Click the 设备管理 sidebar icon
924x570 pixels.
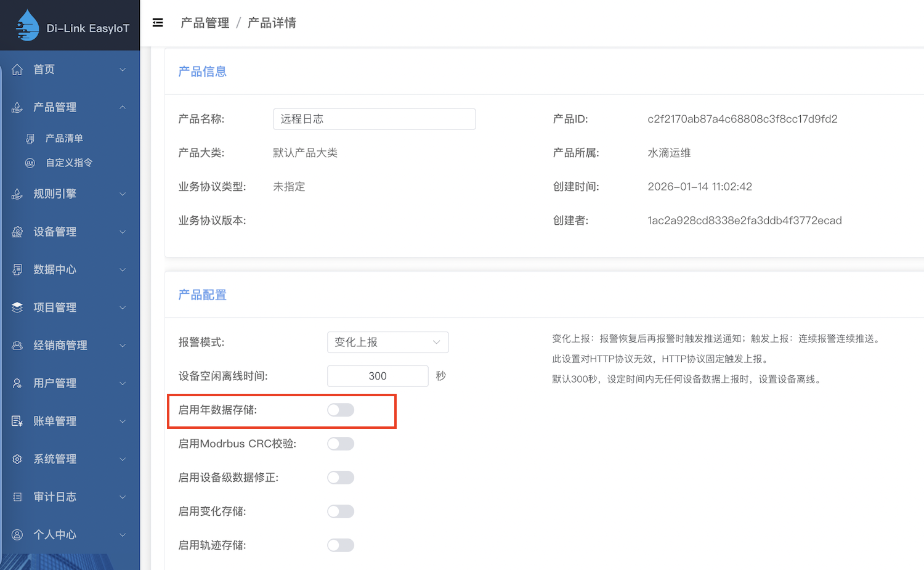[x=17, y=232]
